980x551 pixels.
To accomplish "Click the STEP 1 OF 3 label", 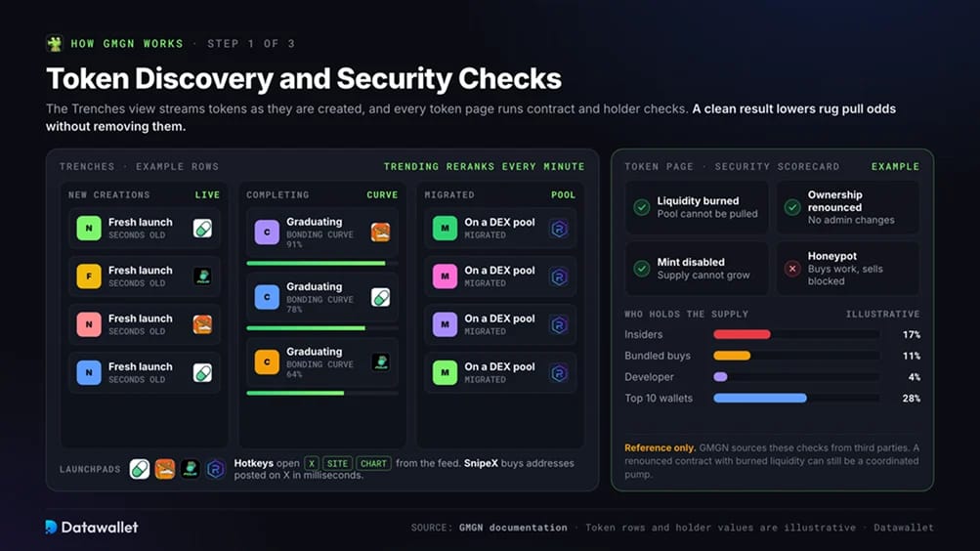I will [x=251, y=44].
